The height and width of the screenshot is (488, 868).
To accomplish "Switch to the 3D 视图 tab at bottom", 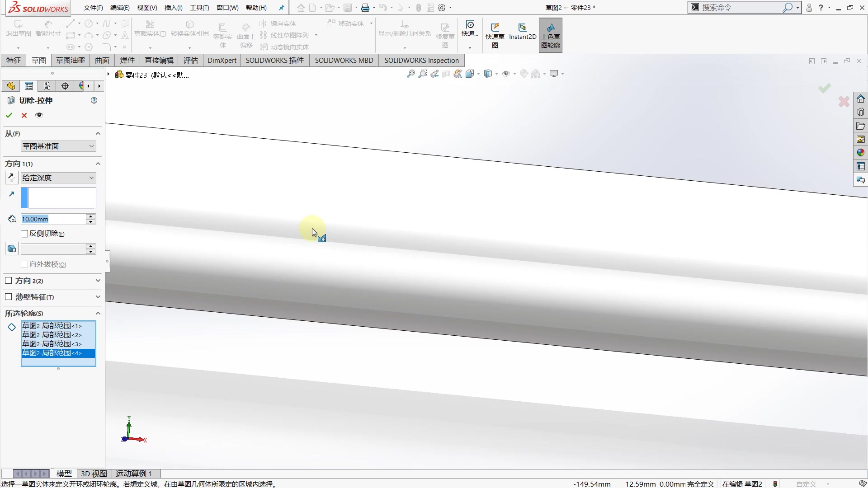I will coord(94,473).
